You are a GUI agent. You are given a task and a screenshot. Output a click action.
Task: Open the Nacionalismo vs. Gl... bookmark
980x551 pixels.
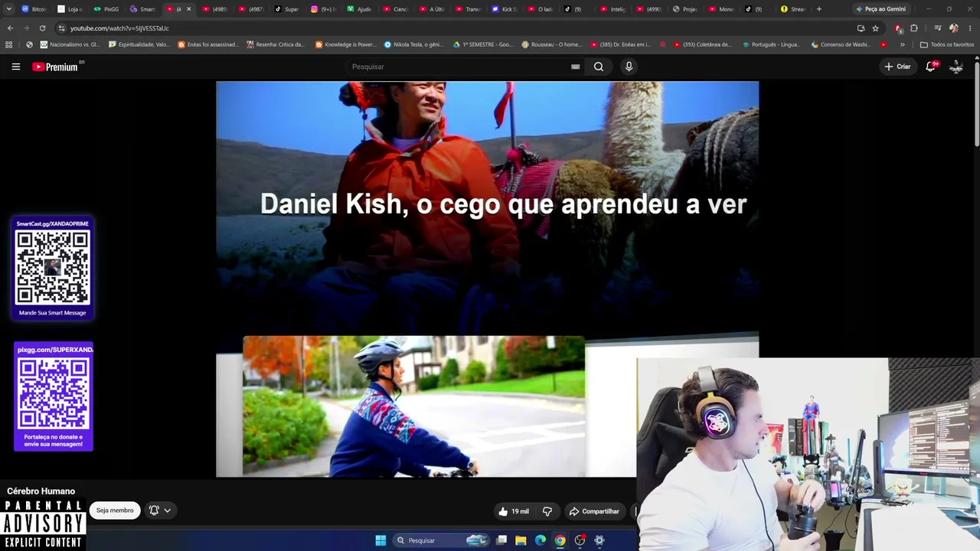point(70,44)
